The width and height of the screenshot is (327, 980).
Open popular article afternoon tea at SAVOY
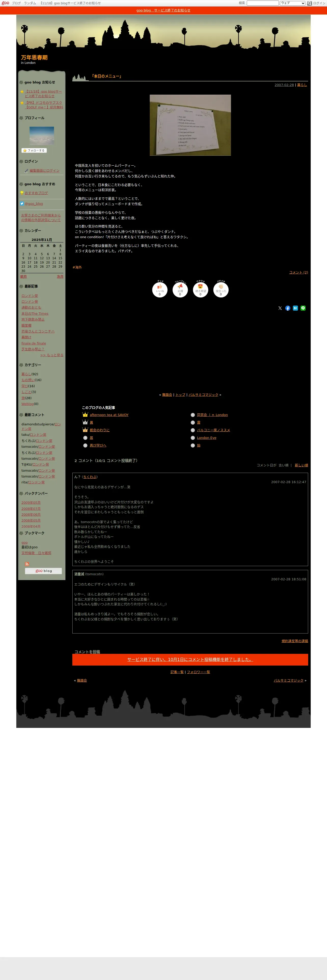pos(109,415)
